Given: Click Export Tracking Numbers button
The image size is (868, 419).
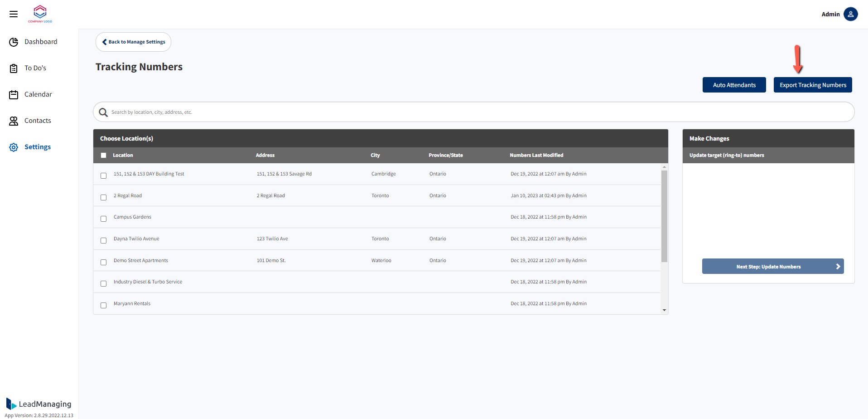Looking at the screenshot, I should [x=812, y=85].
